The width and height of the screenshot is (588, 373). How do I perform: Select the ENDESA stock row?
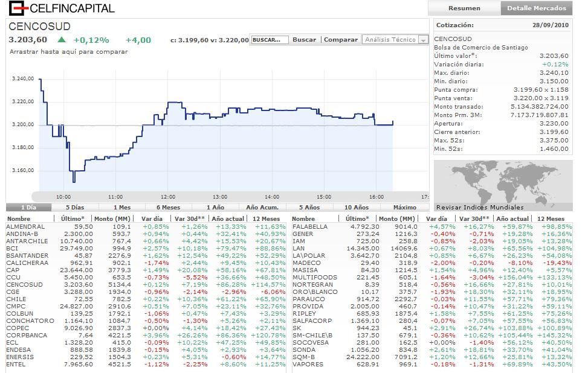click(146, 350)
